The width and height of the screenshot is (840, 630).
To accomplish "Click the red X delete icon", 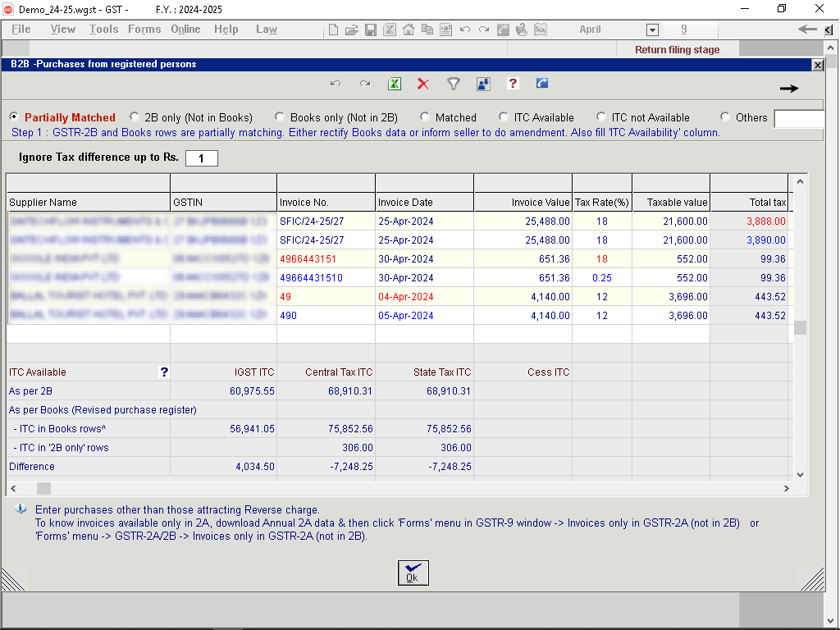I will [423, 84].
